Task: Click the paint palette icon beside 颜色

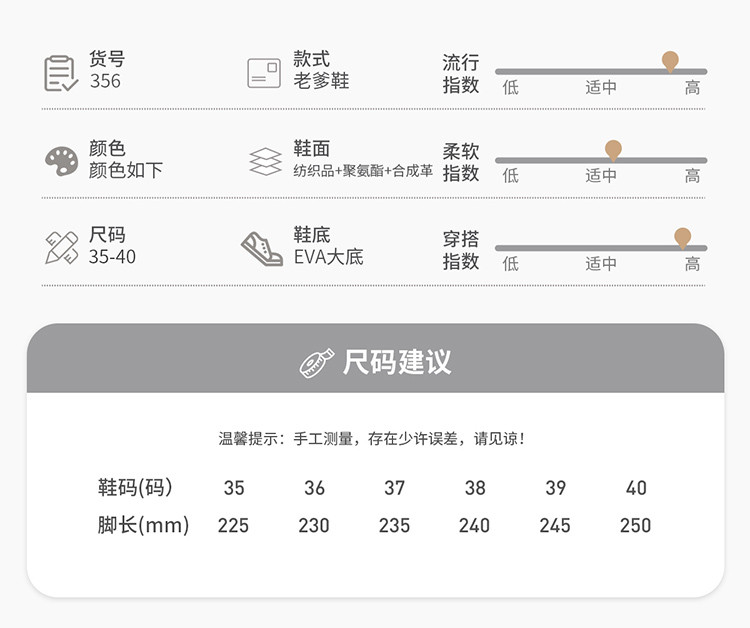Action: [61, 161]
